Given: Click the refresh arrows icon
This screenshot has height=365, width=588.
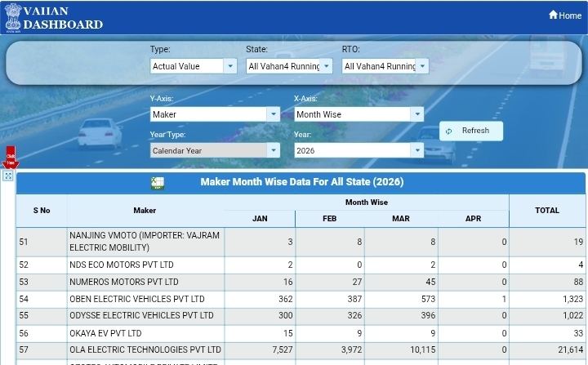Looking at the screenshot, I should point(449,131).
